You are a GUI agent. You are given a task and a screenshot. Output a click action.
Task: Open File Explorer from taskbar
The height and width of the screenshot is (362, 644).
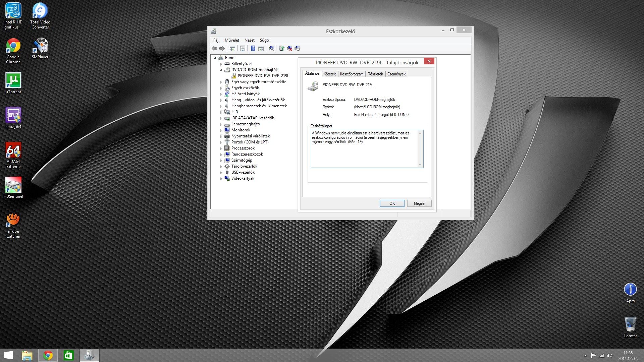point(27,355)
